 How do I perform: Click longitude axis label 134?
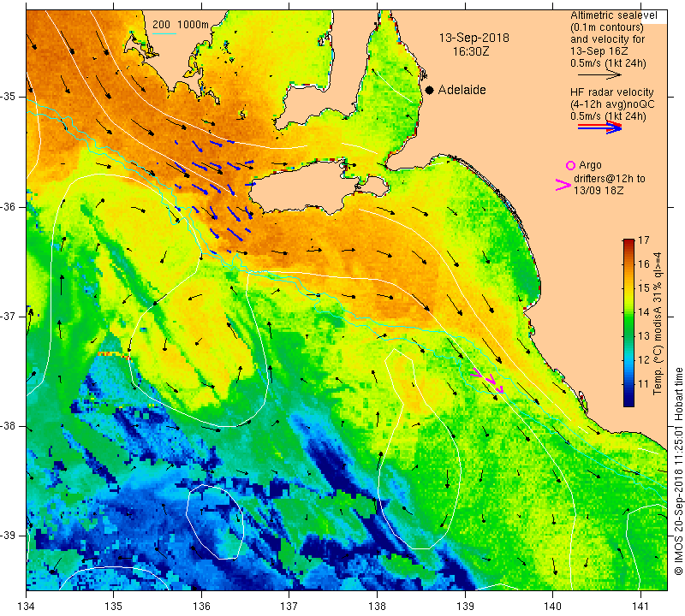27,606
